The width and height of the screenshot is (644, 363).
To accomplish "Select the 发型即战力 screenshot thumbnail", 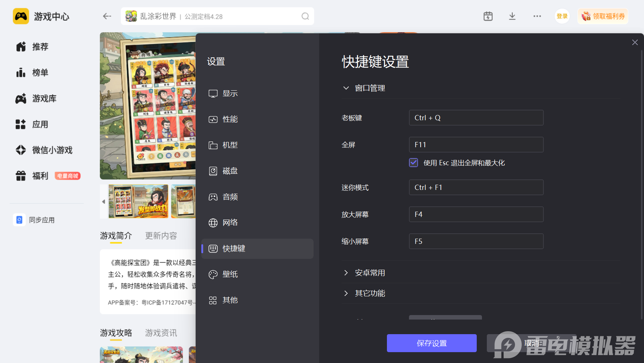I will point(138,201).
